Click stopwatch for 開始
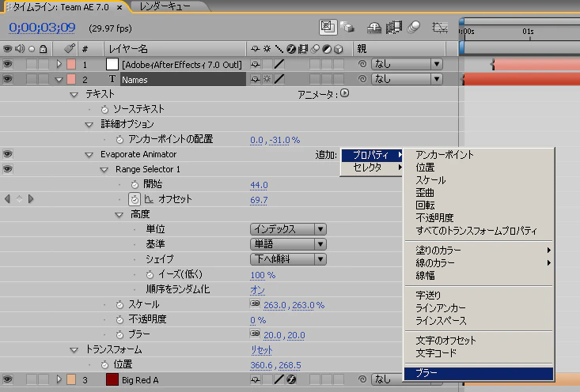The height and width of the screenshot is (392, 580). [x=135, y=184]
